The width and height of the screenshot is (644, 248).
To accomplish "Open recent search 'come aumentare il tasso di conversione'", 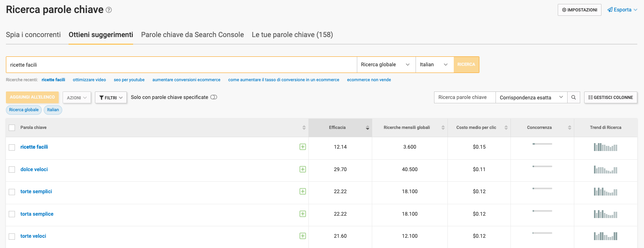I will point(284,80).
